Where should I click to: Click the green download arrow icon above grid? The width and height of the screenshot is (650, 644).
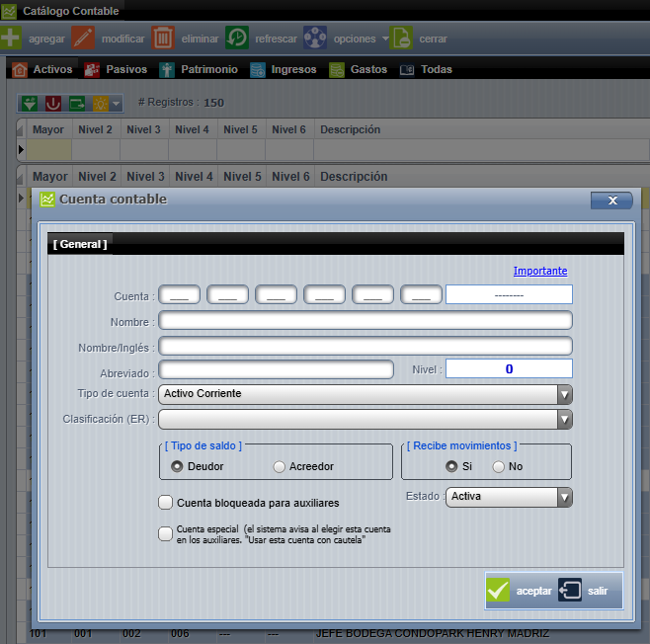[x=30, y=103]
